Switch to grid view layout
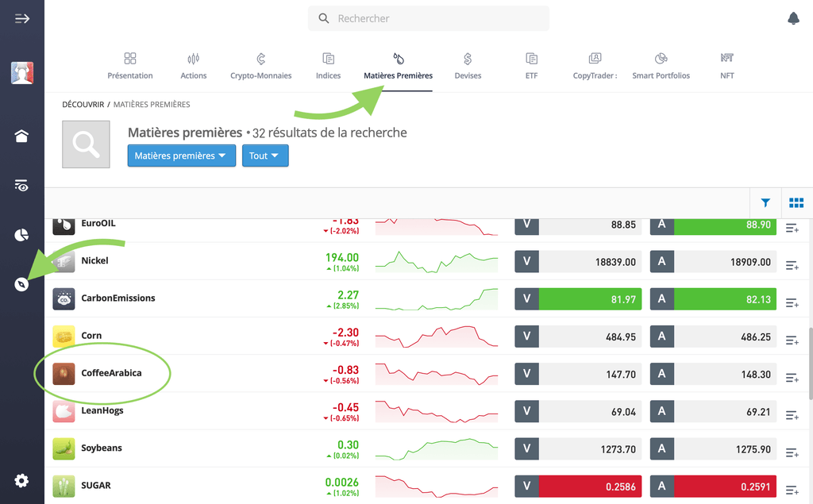 pyautogui.click(x=796, y=202)
